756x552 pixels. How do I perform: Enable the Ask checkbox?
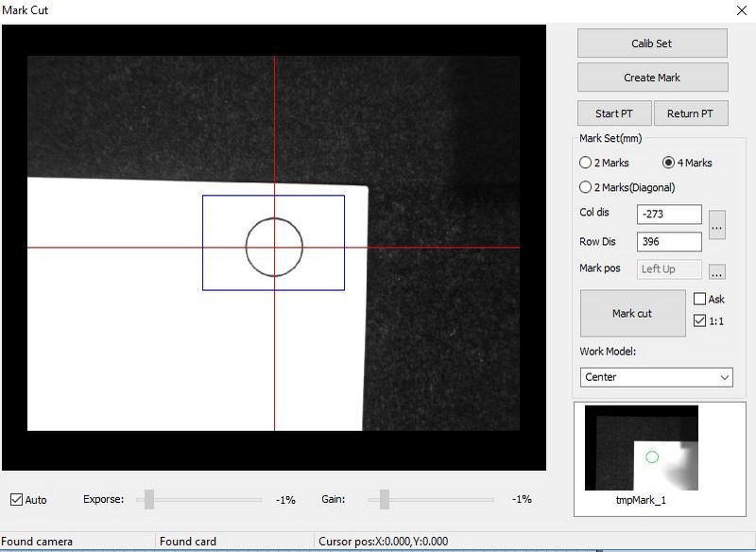tap(699, 299)
